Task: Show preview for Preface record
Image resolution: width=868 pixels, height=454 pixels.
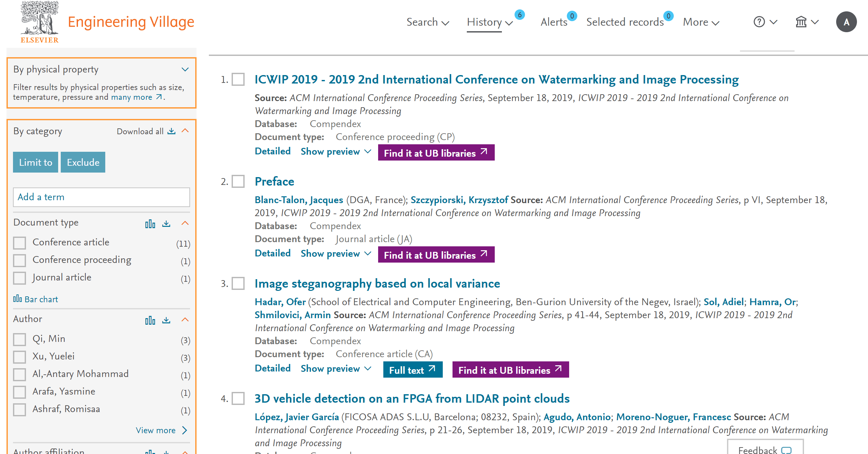Action: coord(336,253)
